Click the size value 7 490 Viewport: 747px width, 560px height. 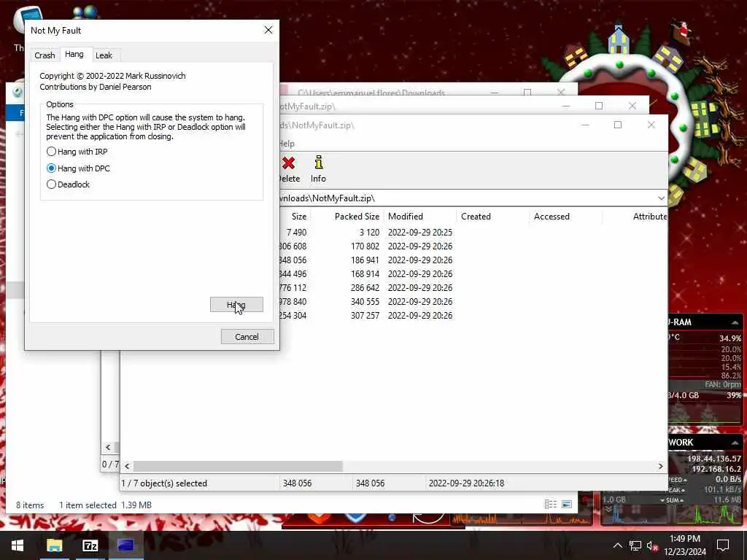(296, 233)
